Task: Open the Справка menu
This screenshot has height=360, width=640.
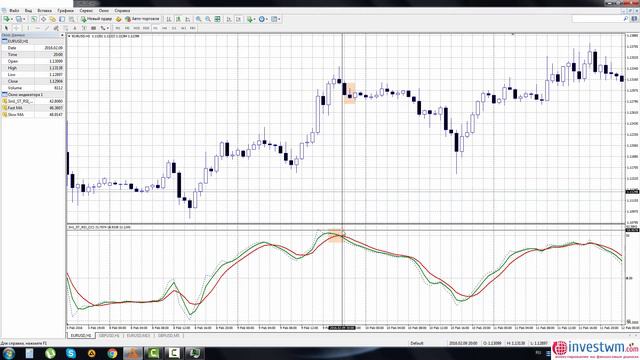Action: pyautogui.click(x=122, y=11)
